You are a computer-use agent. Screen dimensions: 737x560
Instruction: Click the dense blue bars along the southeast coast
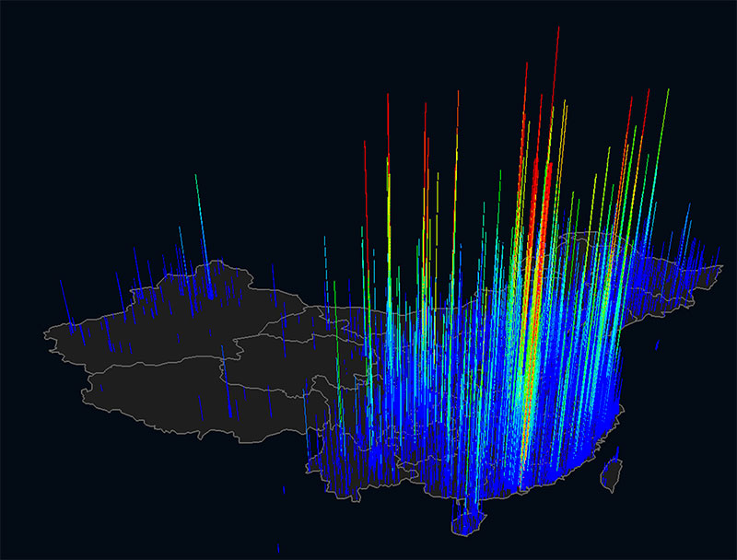pyautogui.click(x=571, y=442)
